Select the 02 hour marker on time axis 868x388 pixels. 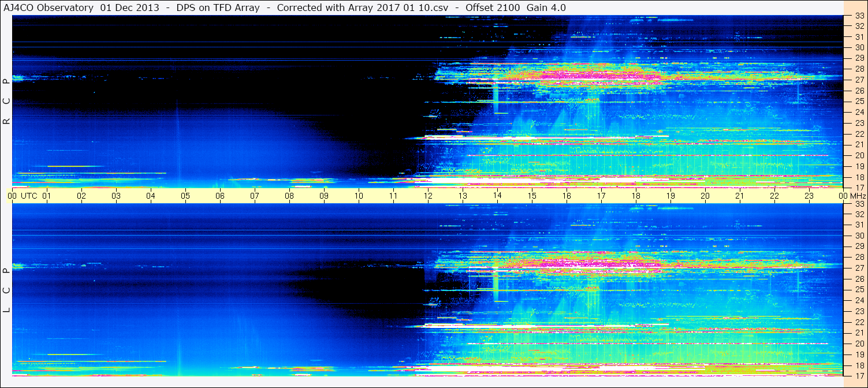[x=81, y=196]
